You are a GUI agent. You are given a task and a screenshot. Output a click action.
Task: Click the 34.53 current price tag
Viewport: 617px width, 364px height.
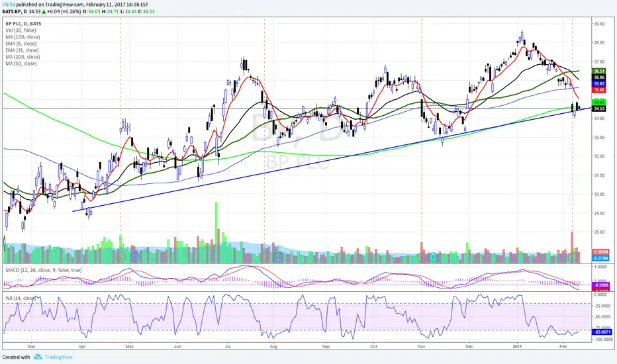point(599,109)
